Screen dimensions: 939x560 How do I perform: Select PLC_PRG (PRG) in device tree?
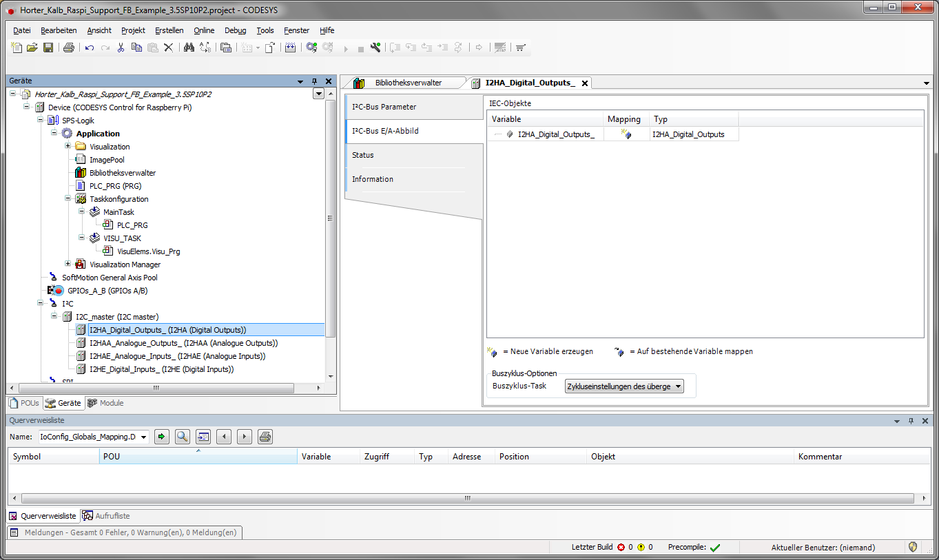point(115,186)
